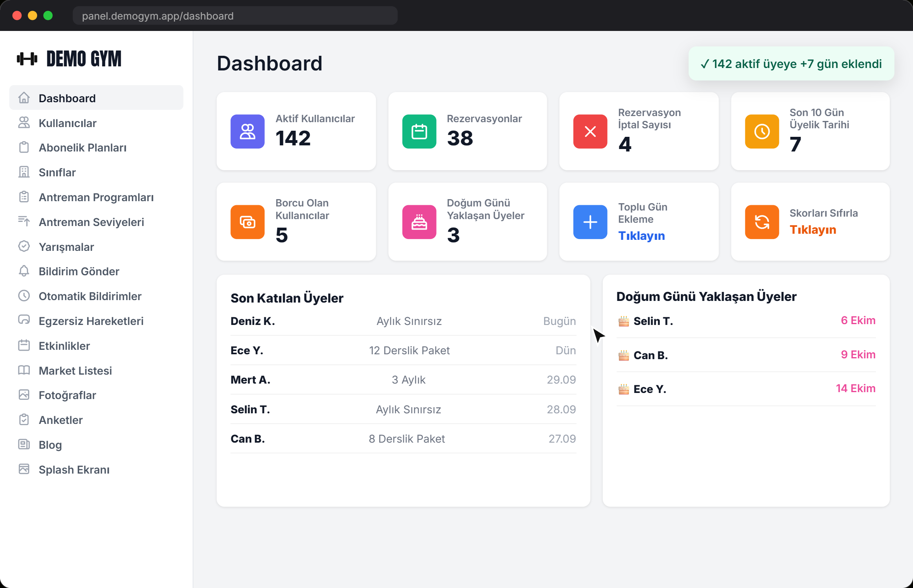
Task: Click the bell icon beside Bildirim Gönder
Action: click(x=24, y=271)
